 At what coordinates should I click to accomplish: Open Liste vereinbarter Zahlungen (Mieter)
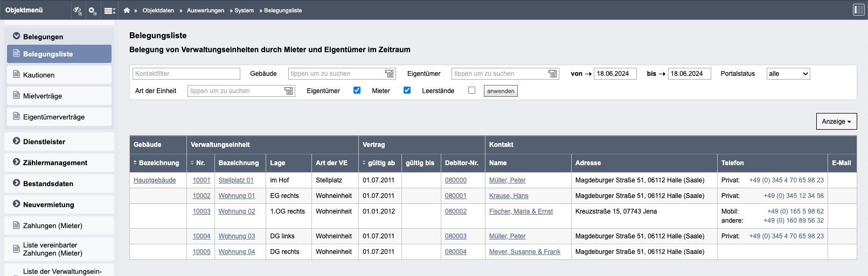click(59, 249)
